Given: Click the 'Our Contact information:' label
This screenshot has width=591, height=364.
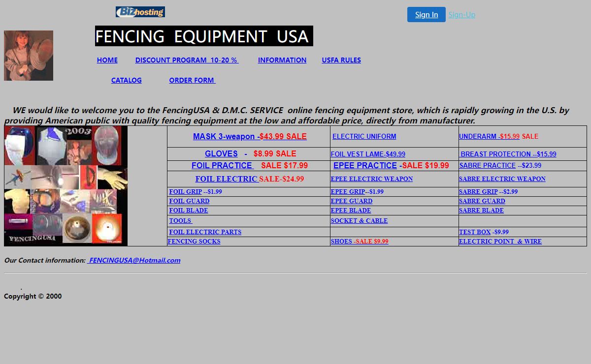Looking at the screenshot, I should (x=45, y=260).
